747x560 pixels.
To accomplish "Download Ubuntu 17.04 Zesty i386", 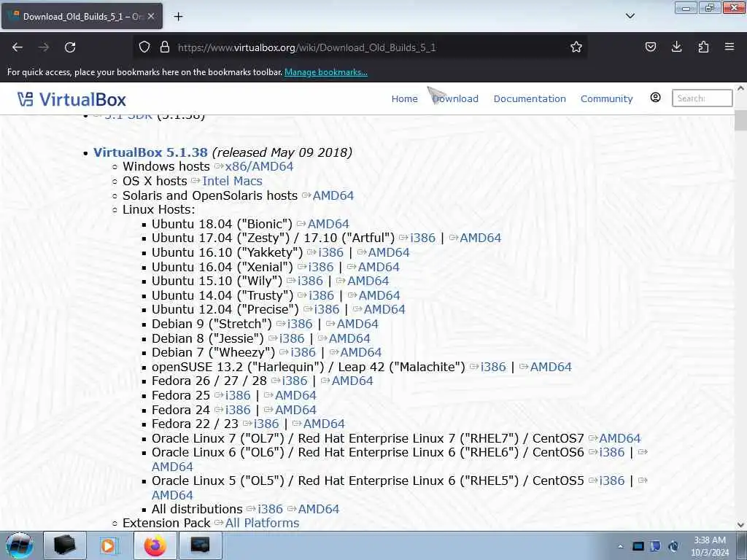I will [422, 238].
